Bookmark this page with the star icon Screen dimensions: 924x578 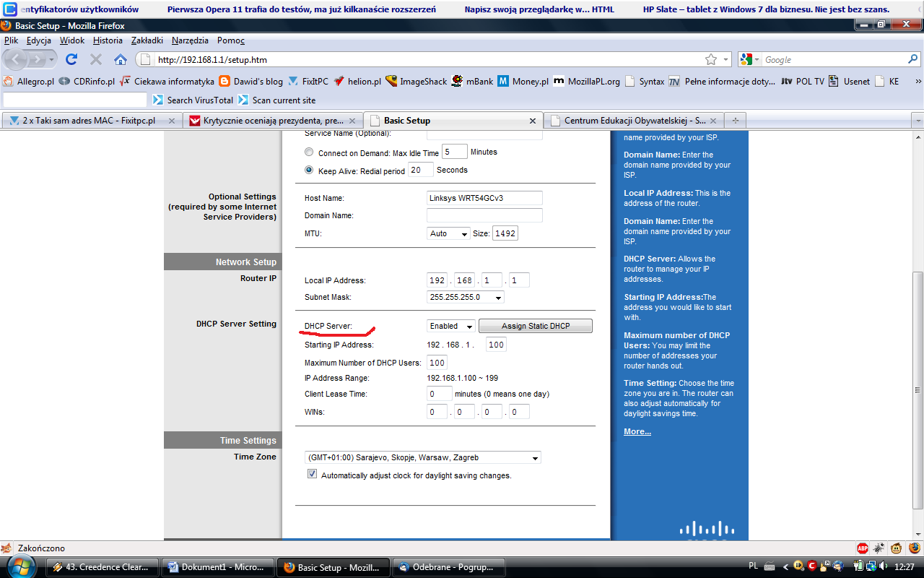pos(711,60)
